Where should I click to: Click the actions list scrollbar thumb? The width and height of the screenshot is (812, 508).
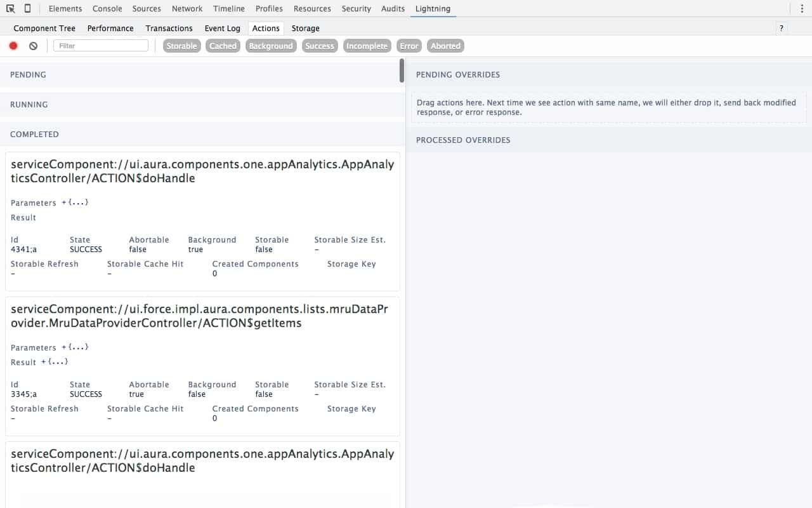pyautogui.click(x=402, y=70)
